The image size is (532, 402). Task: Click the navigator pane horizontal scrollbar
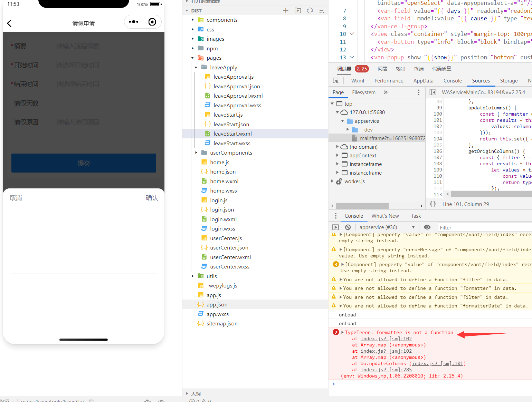[362, 206]
